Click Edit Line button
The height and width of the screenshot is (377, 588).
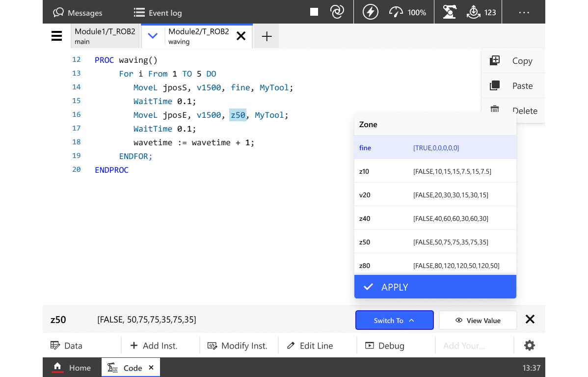tap(310, 346)
